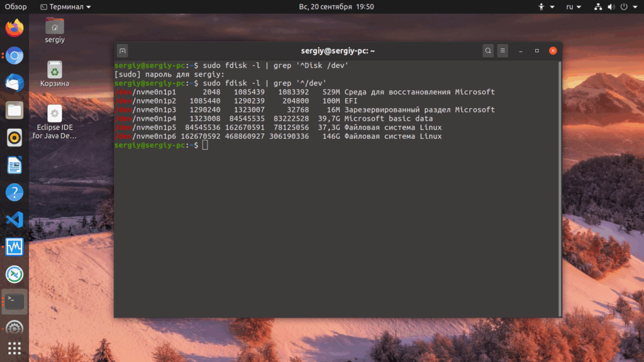The image size is (644, 362).
Task: Minimize the terminal window
Action: [521, 51]
